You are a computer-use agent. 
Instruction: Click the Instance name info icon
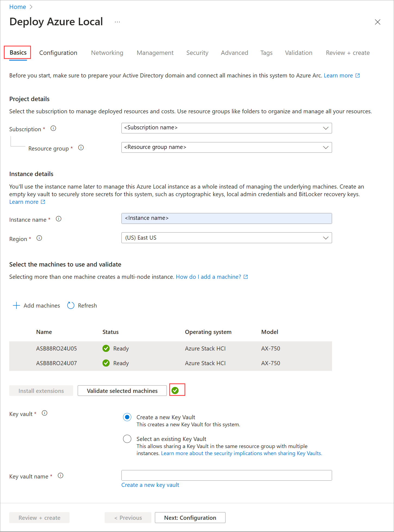(59, 219)
